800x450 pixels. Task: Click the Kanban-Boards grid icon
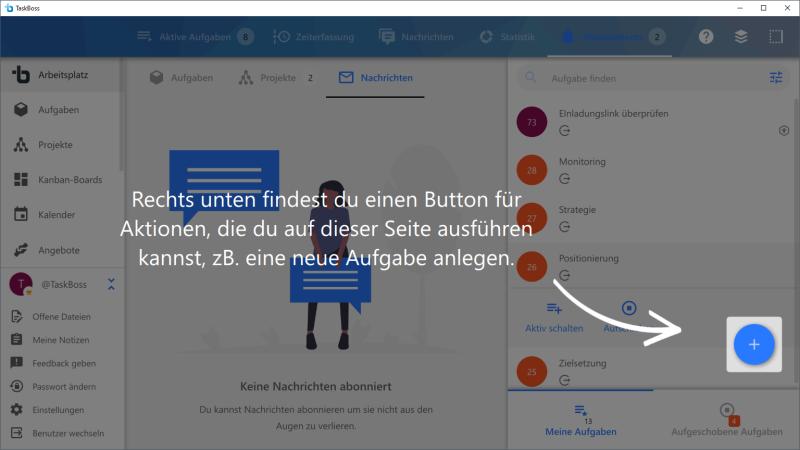pyautogui.click(x=21, y=180)
